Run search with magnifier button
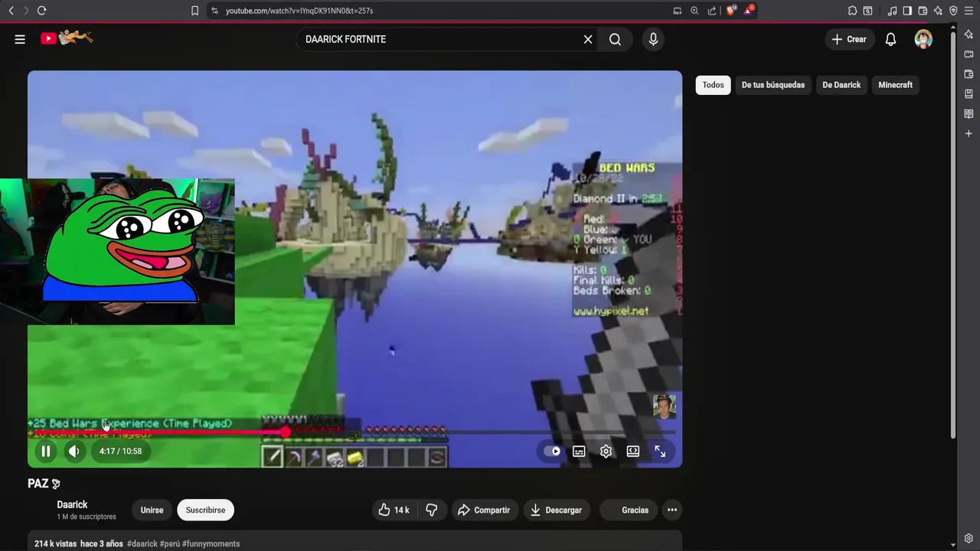980x551 pixels. click(x=615, y=39)
